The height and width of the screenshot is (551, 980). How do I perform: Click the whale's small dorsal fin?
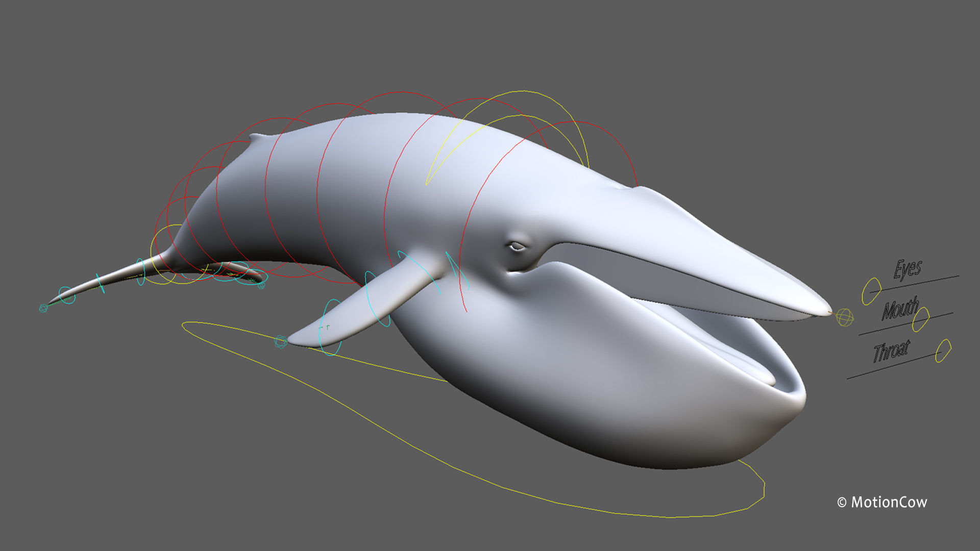pyautogui.click(x=258, y=137)
